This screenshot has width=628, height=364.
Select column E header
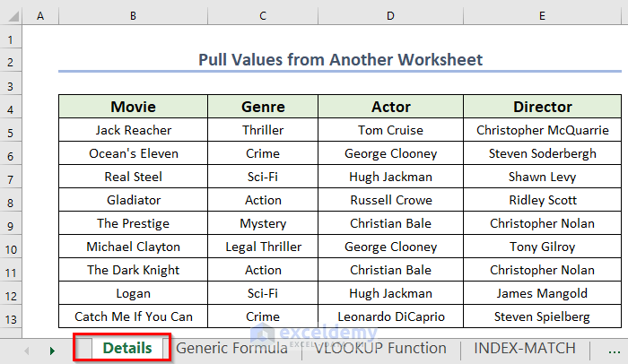coord(542,15)
